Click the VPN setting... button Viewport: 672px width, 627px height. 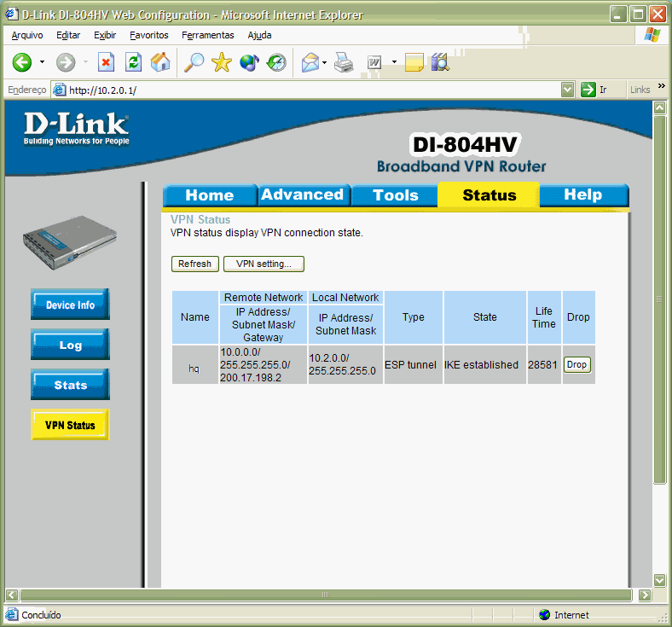tap(264, 264)
